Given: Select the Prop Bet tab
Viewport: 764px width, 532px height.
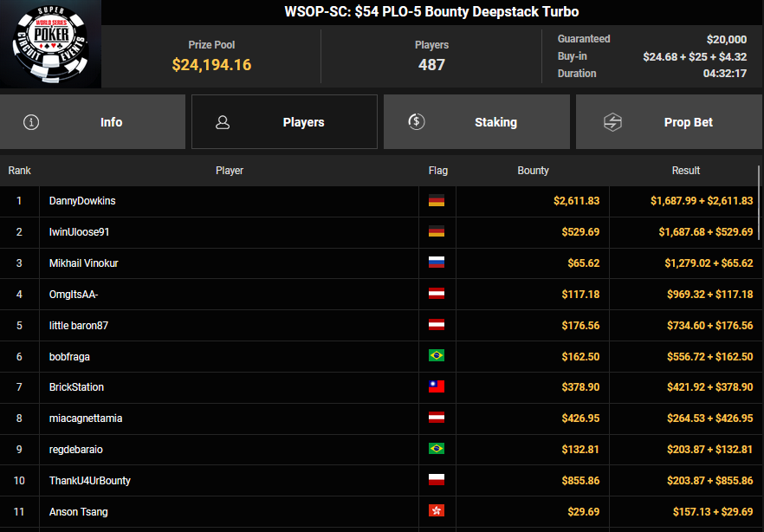Looking at the screenshot, I should [x=669, y=122].
